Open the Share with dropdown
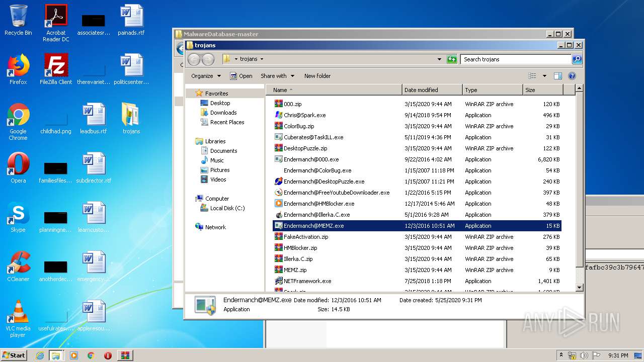The width and height of the screenshot is (644, 362). [277, 76]
